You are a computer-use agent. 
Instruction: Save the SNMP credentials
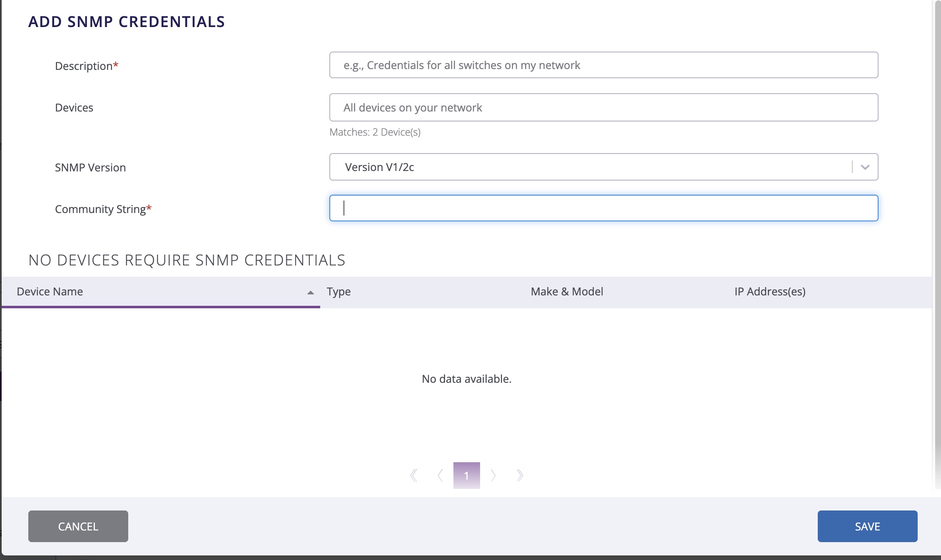click(867, 526)
